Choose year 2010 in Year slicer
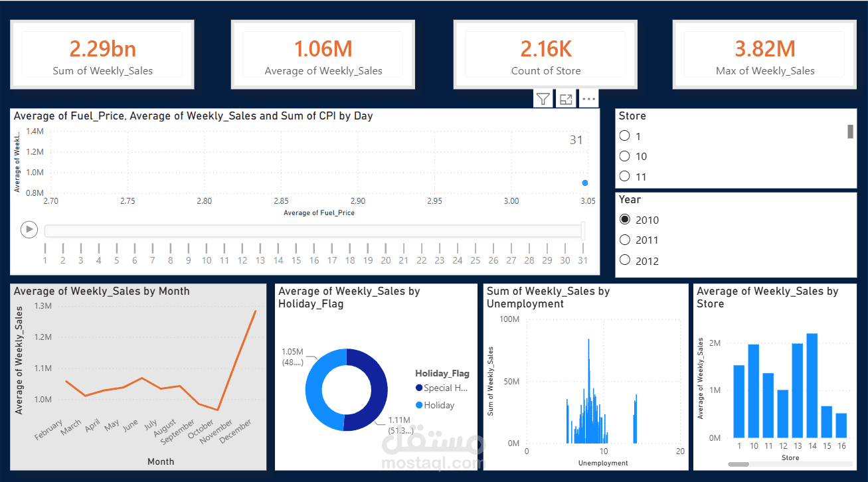This screenshot has width=868, height=482. pyautogui.click(x=624, y=220)
